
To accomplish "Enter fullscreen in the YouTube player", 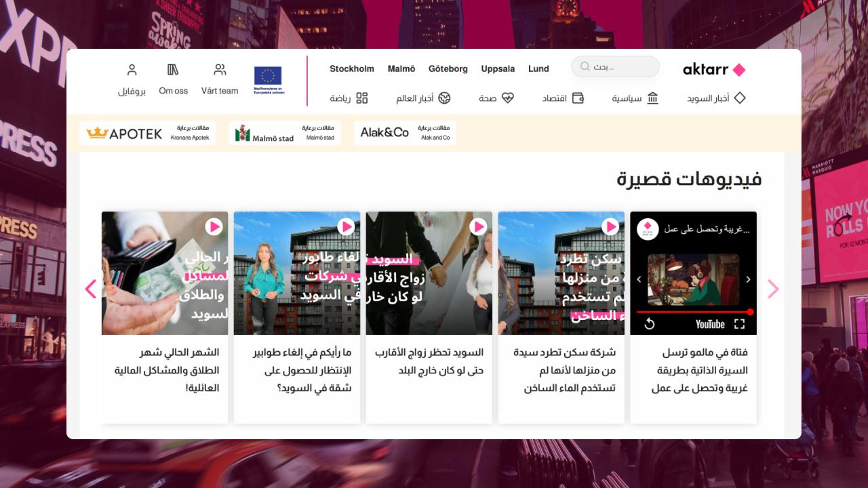I will click(740, 324).
